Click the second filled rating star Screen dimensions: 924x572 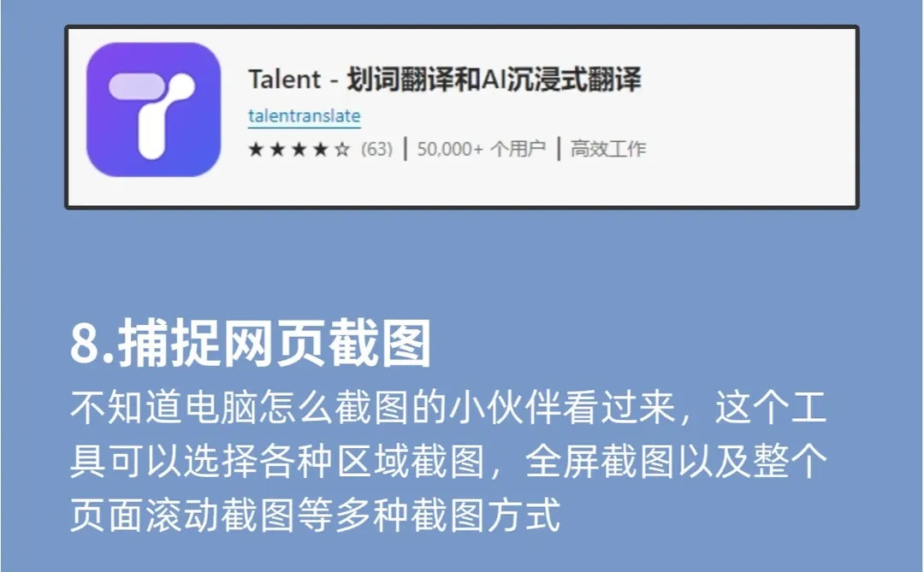coord(277,149)
